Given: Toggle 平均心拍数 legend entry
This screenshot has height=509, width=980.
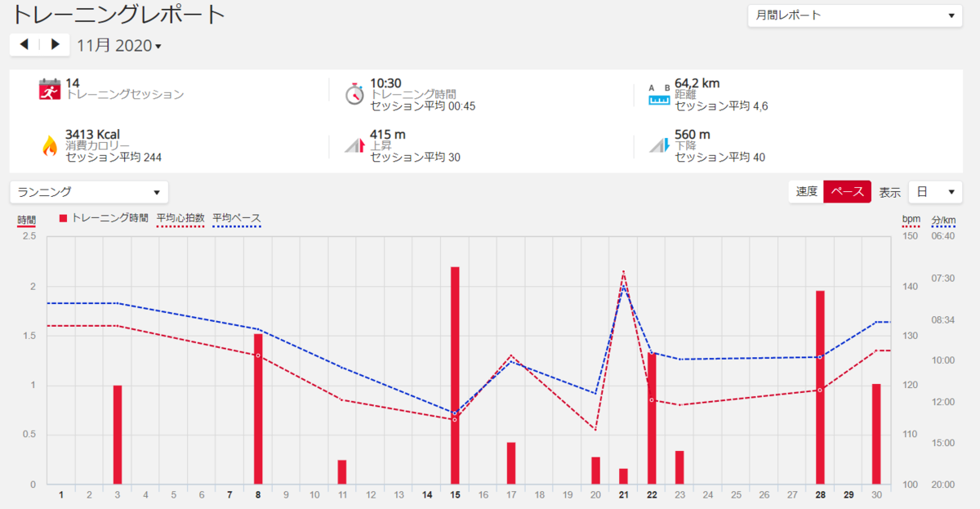Looking at the screenshot, I should 180,219.
